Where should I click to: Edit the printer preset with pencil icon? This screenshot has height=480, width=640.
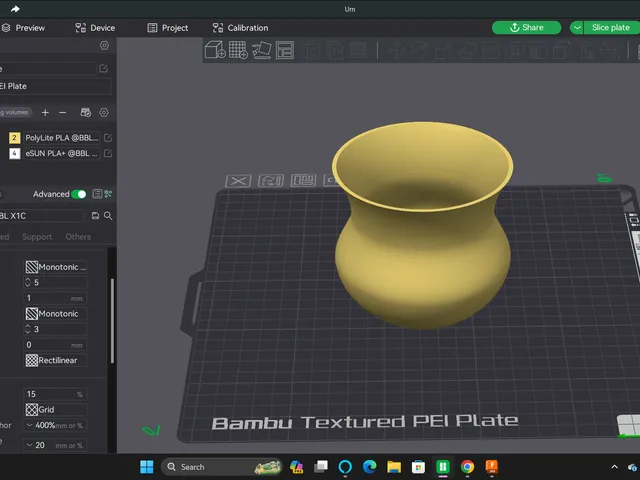tap(104, 69)
